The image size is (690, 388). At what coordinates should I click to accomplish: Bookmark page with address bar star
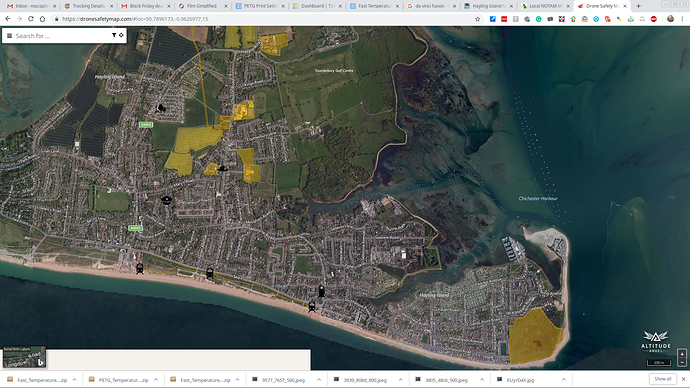tap(477, 19)
